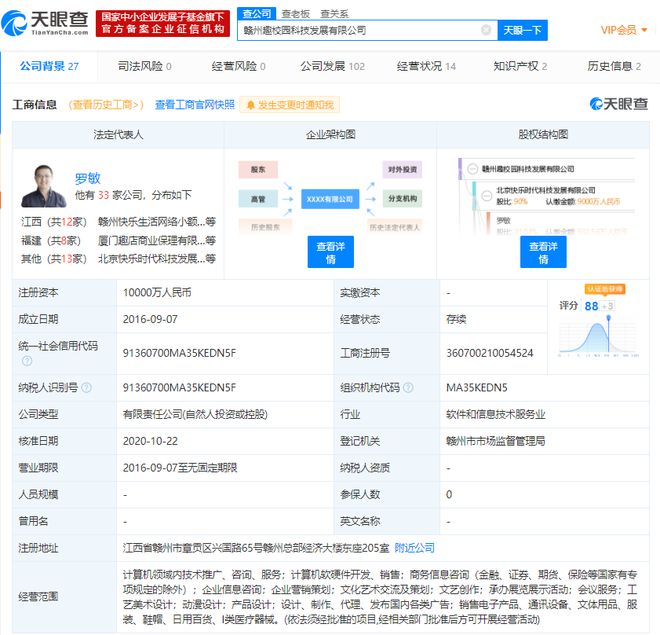Open the 公司发展 tab
Screen dimensions: 660x635
pos(332,66)
